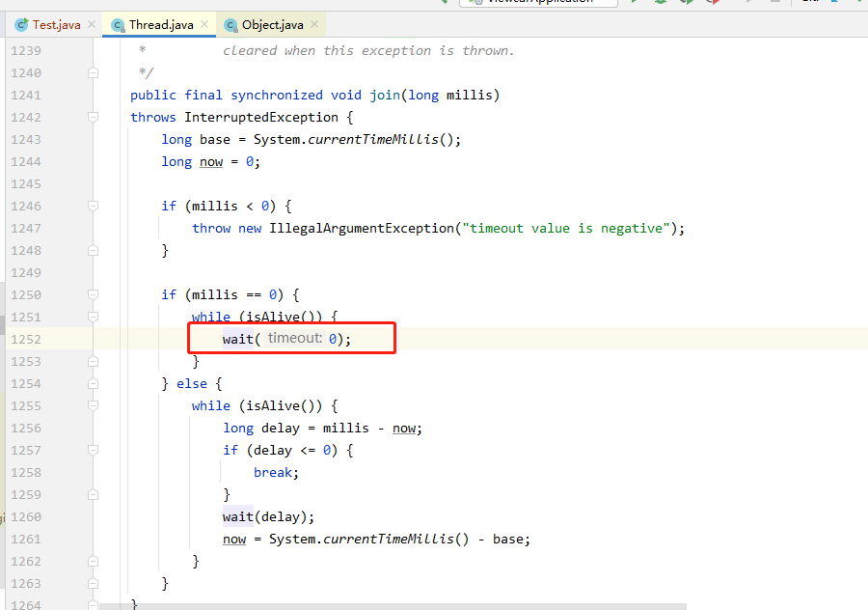The height and width of the screenshot is (610, 868).
Task: Close the Object.java tab
Action: [314, 24]
